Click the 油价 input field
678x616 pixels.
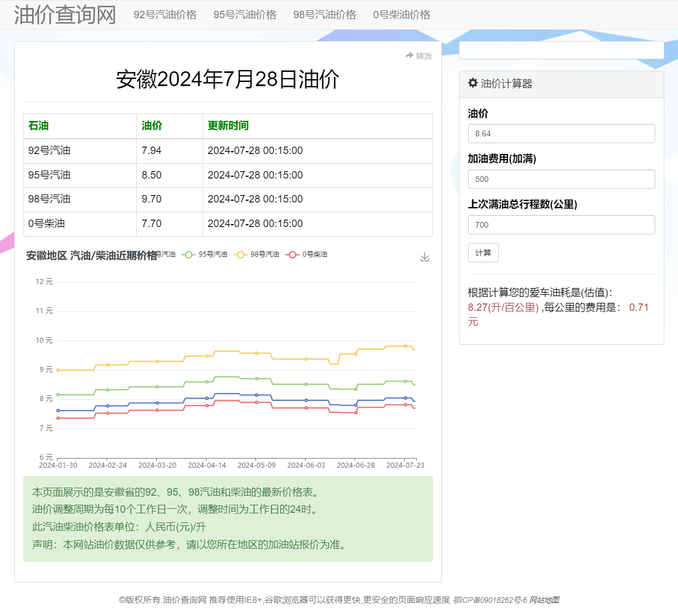[561, 133]
